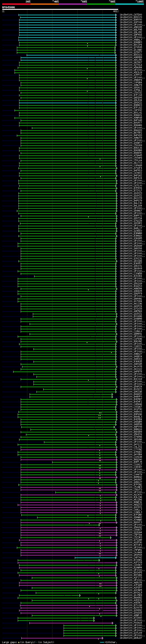The height and width of the screenshot is (644, 146).
Task: Open hit UniRef100_C6TD00
Action: pos(131,15)
